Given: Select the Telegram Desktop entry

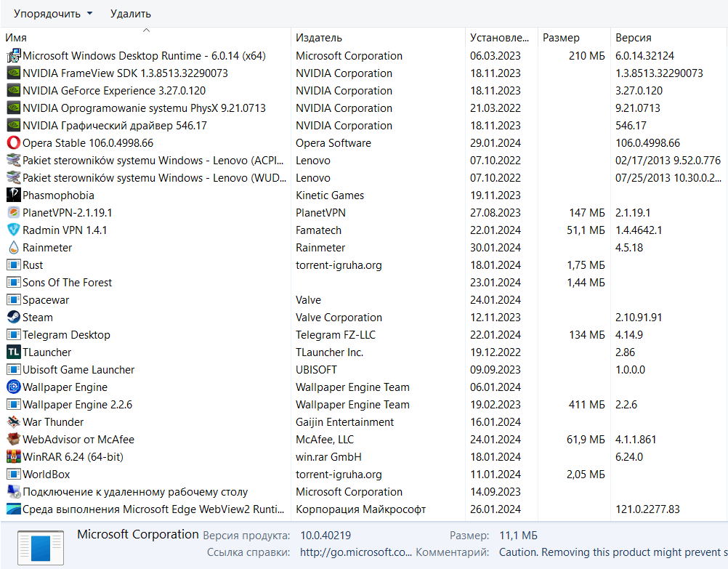Looking at the screenshot, I should [66, 334].
